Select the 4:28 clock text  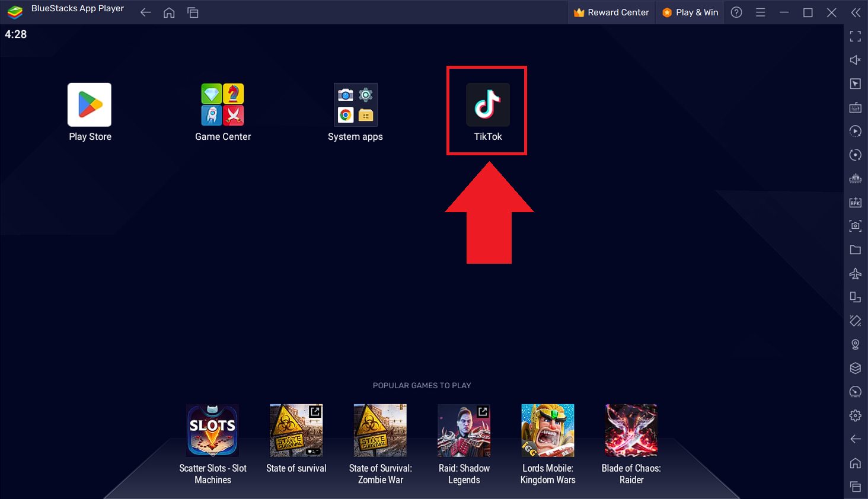(x=16, y=34)
